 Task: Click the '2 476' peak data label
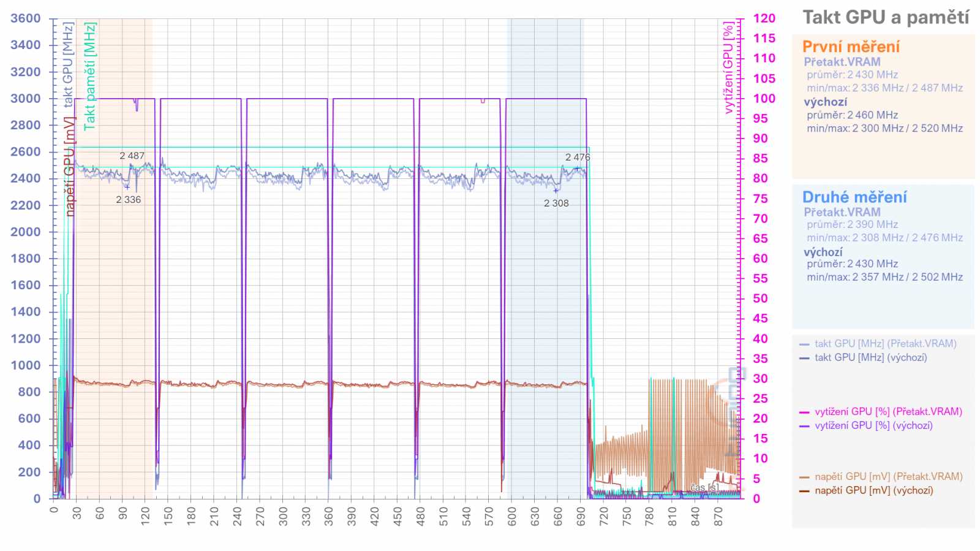click(578, 157)
